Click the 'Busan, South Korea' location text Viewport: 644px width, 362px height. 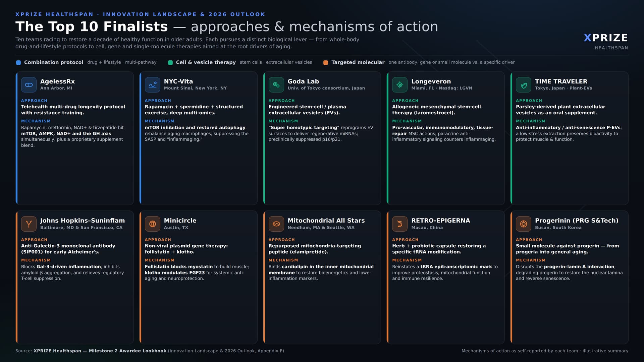point(558,228)
